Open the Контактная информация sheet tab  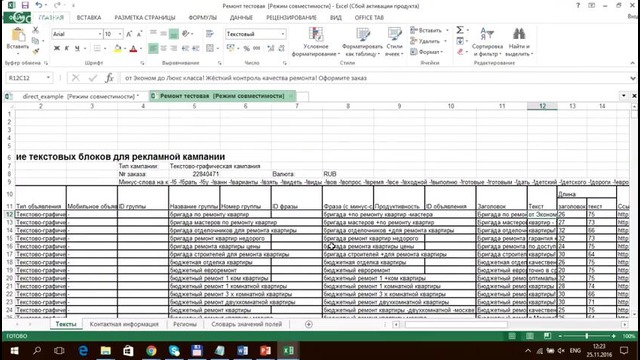(x=124, y=324)
